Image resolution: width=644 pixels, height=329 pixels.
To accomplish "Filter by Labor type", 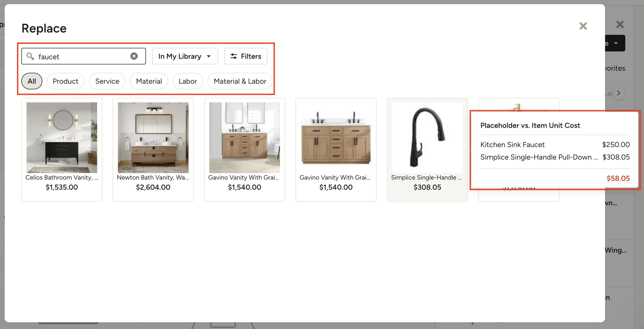I will [x=187, y=81].
